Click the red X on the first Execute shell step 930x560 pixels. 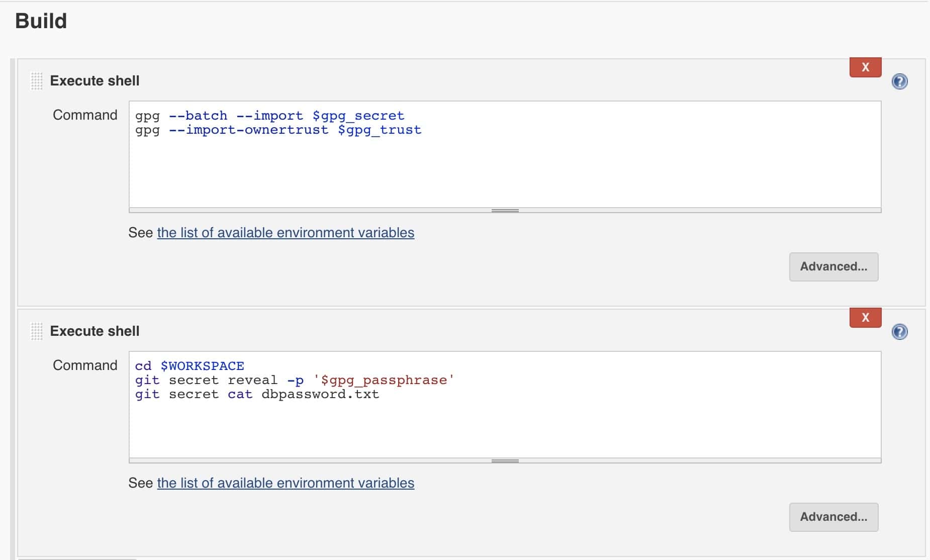click(x=865, y=67)
